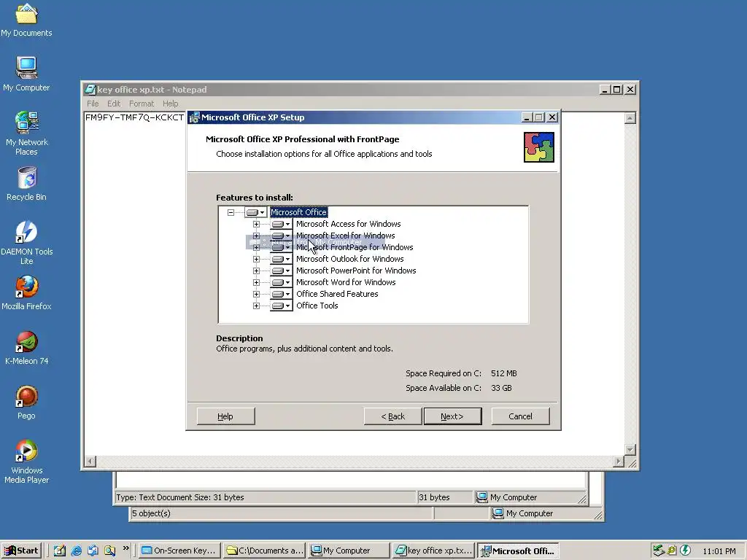The height and width of the screenshot is (560, 747).
Task: Open the My Documents desktop icon
Action: point(26,20)
